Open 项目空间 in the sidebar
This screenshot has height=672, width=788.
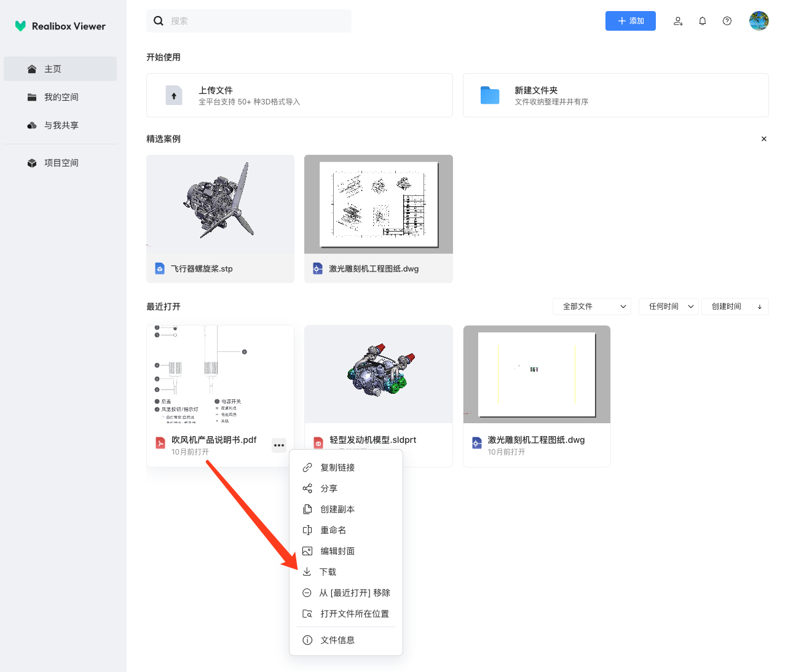coord(60,163)
